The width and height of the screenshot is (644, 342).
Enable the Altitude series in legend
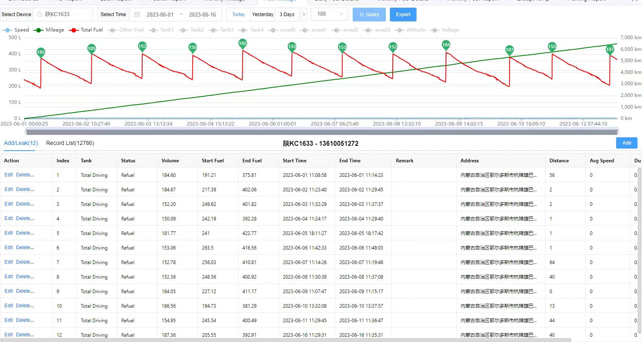pyautogui.click(x=411, y=30)
